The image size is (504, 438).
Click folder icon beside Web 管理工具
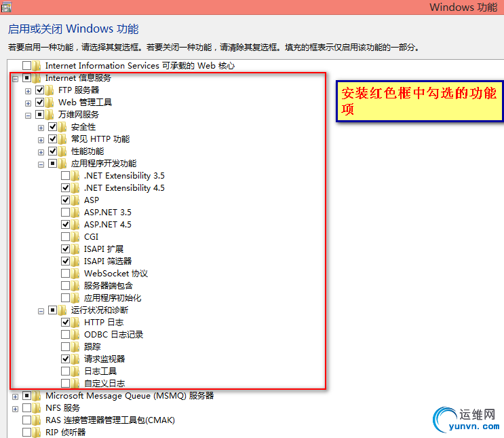(x=49, y=103)
